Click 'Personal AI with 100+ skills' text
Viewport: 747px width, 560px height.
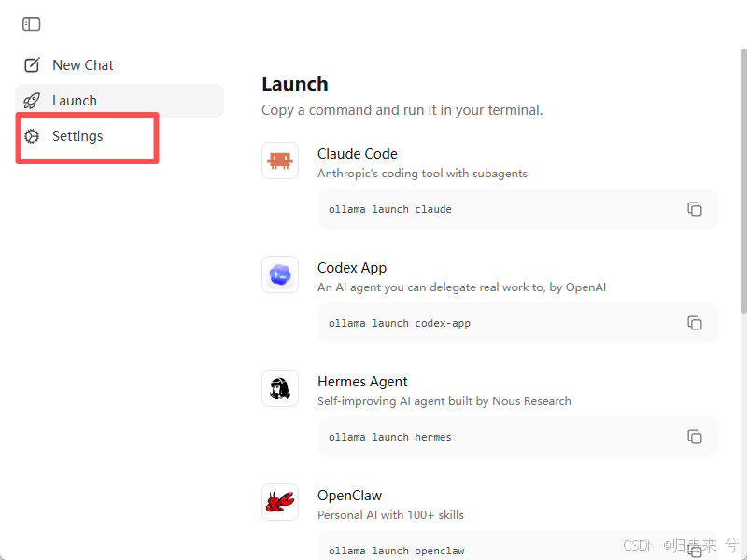tap(390, 515)
